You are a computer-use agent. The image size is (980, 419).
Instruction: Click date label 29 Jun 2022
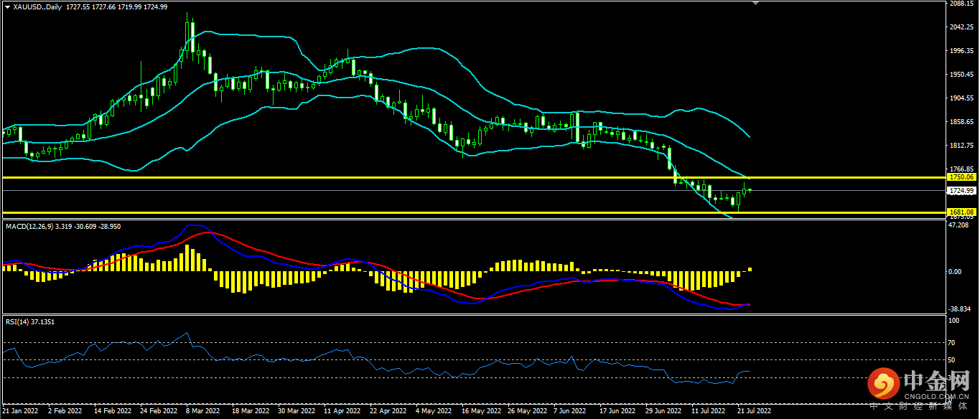pos(663,412)
